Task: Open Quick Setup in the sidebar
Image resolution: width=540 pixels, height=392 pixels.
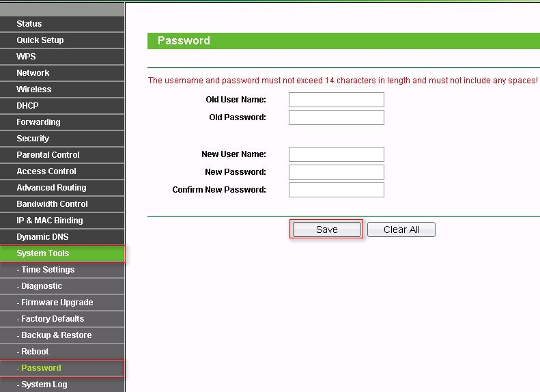Action: (x=62, y=40)
